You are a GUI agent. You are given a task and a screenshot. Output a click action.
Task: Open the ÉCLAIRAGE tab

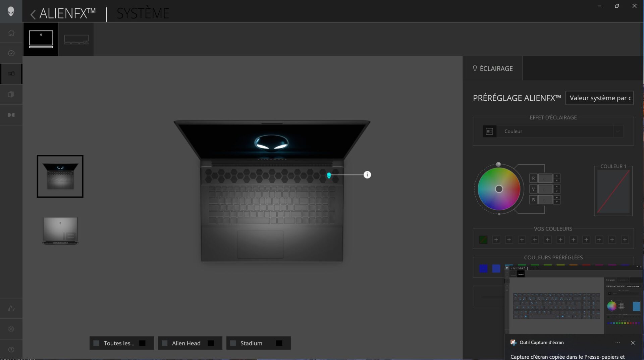[x=493, y=68]
